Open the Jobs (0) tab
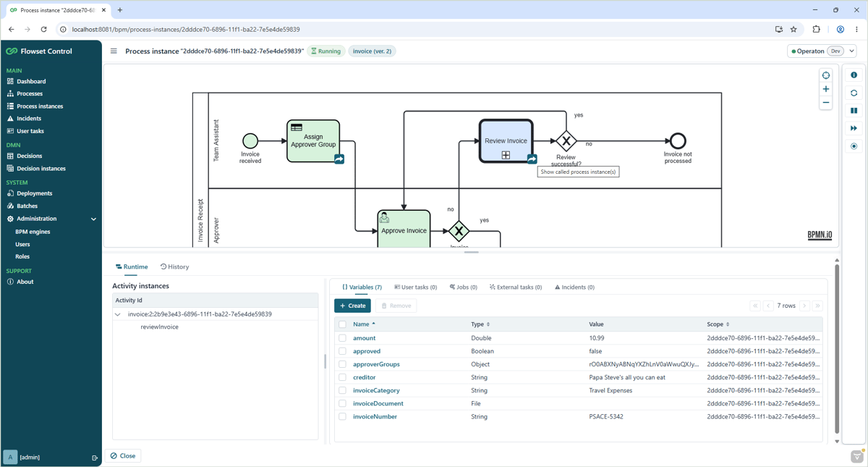The width and height of the screenshot is (868, 467). (463, 287)
